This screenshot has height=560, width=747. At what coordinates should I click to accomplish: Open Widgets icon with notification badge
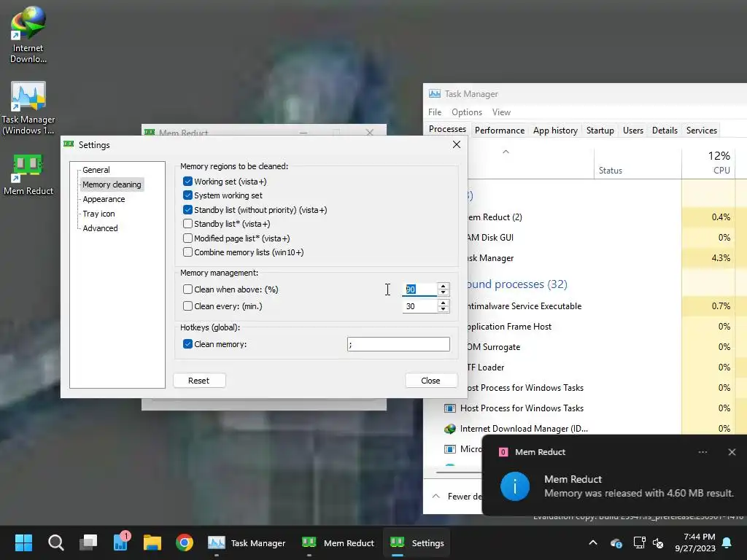coord(120,542)
